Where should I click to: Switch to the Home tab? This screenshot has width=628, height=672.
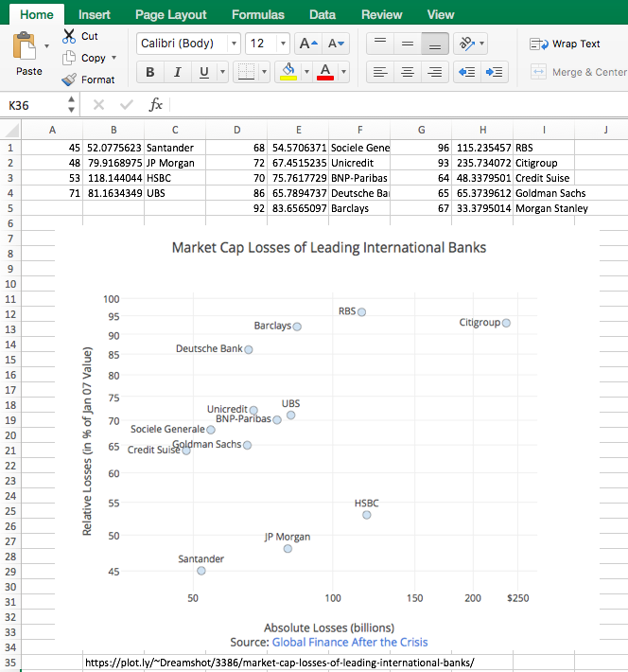[37, 14]
